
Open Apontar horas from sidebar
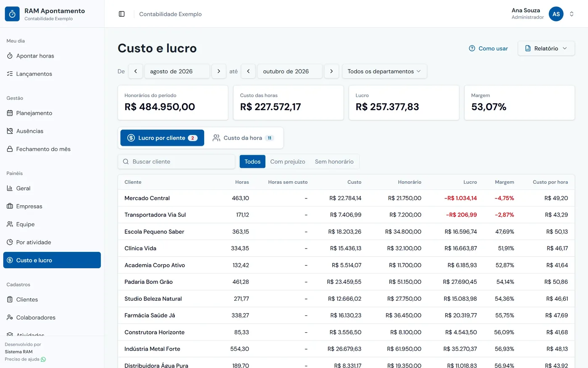click(x=52, y=56)
